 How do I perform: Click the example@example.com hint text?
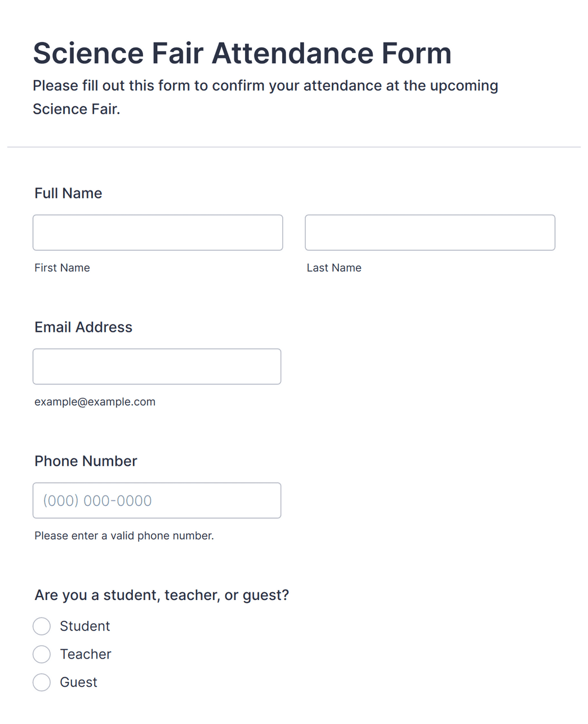tap(95, 402)
